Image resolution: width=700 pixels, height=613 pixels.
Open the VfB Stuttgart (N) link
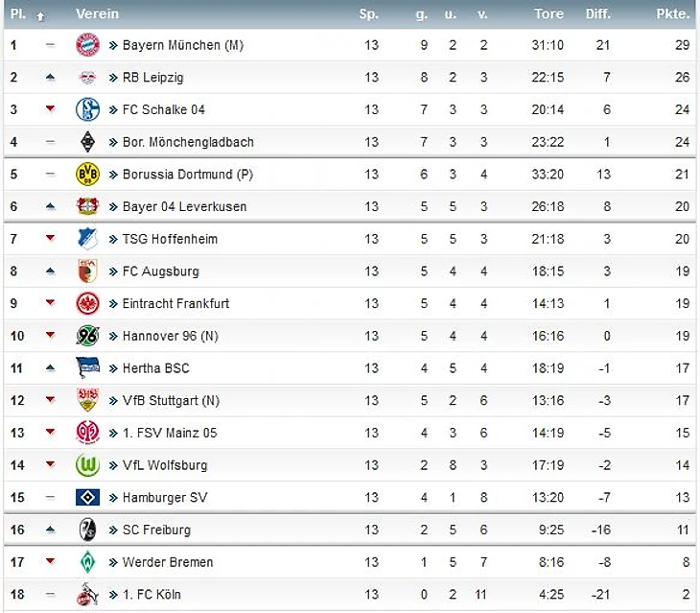click(171, 401)
